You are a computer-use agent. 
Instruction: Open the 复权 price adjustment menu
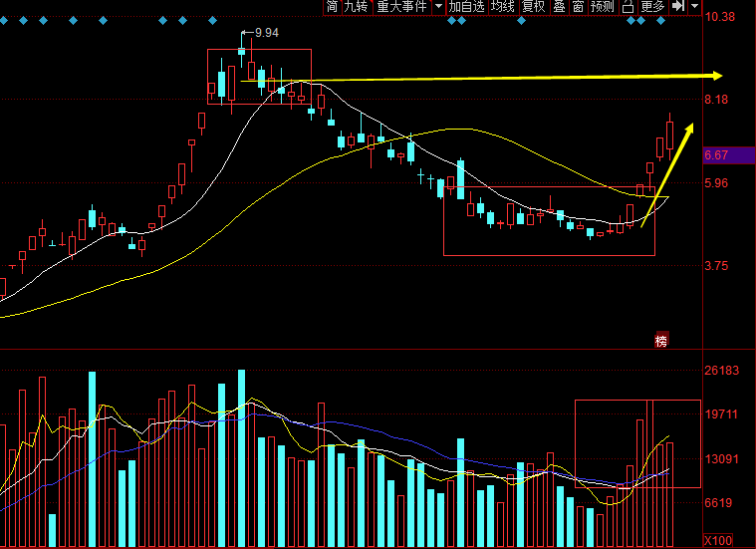[x=534, y=7]
